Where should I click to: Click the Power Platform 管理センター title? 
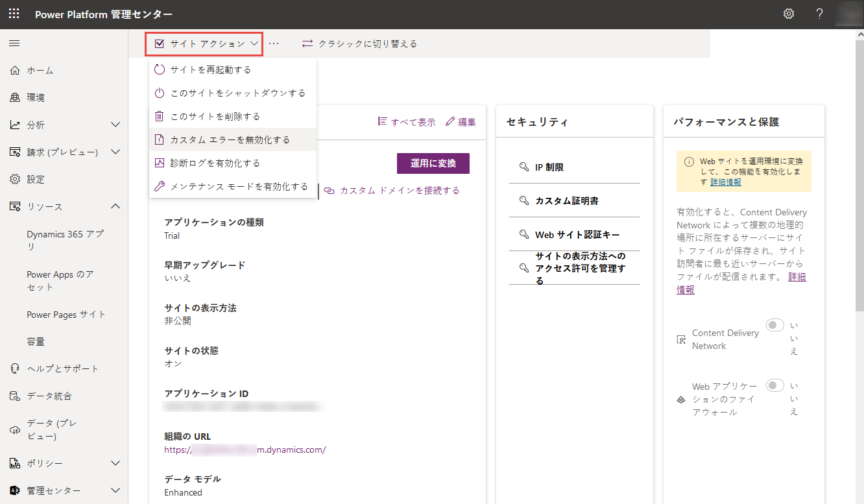[x=104, y=14]
